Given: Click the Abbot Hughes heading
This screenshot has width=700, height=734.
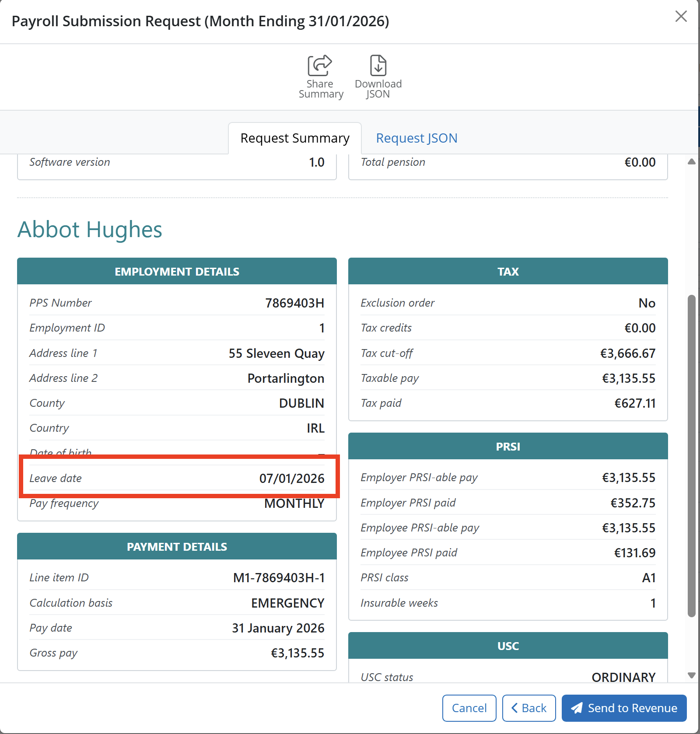Looking at the screenshot, I should click(90, 229).
